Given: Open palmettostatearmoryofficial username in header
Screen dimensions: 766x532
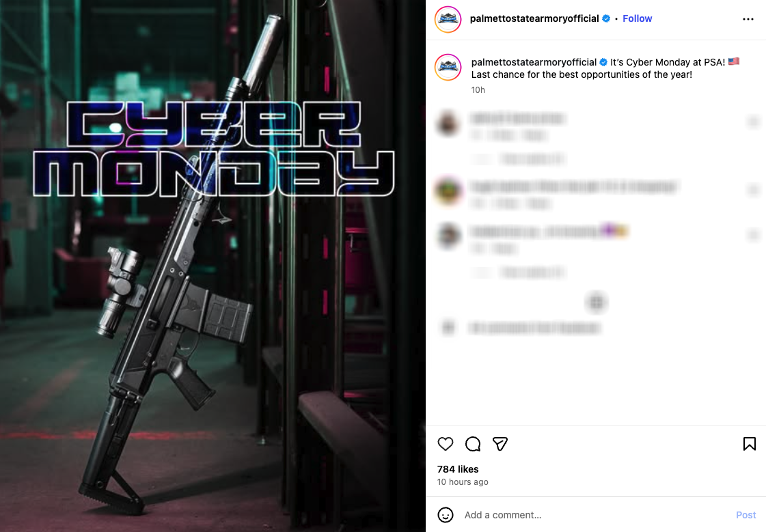Looking at the screenshot, I should pyautogui.click(x=534, y=18).
